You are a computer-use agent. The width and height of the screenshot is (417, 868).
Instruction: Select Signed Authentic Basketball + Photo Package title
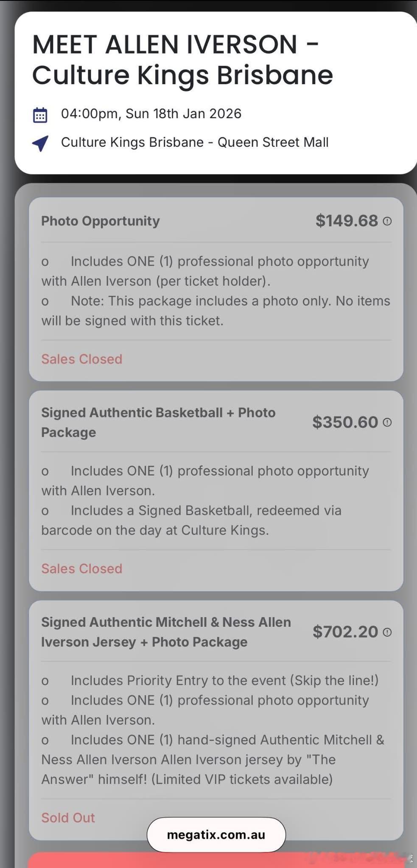pos(158,422)
